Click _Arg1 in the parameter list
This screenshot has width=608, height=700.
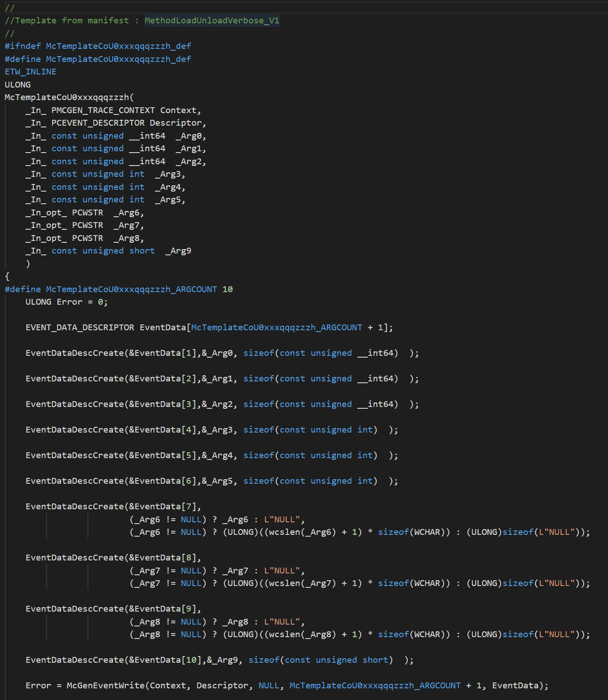(189, 149)
